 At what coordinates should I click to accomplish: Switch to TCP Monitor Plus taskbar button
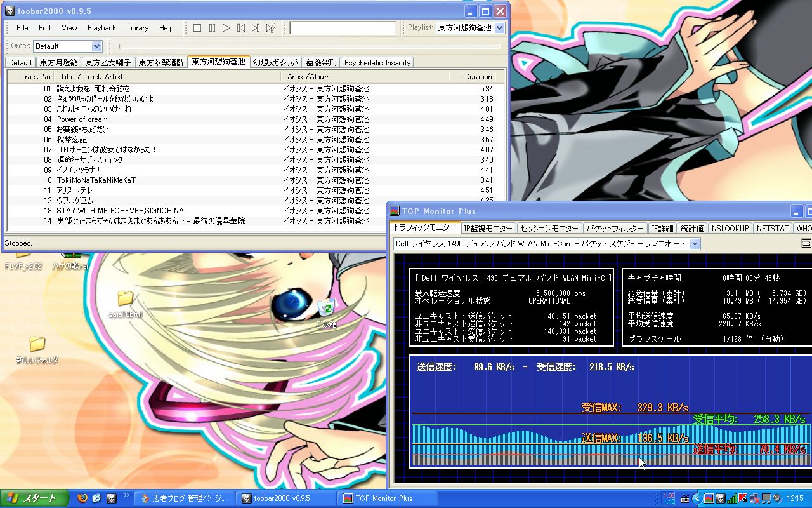tap(388, 498)
